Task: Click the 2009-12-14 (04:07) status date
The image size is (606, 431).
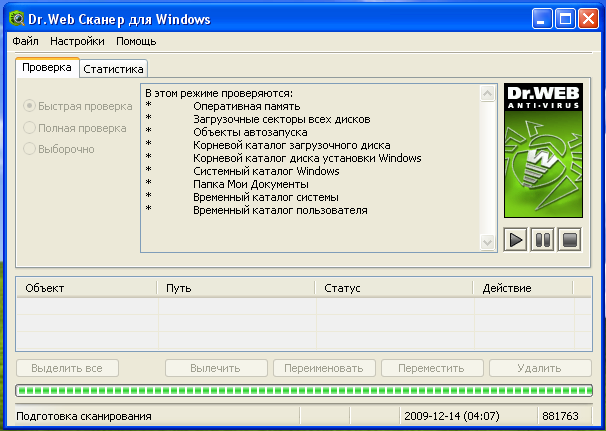Action: coord(452,416)
